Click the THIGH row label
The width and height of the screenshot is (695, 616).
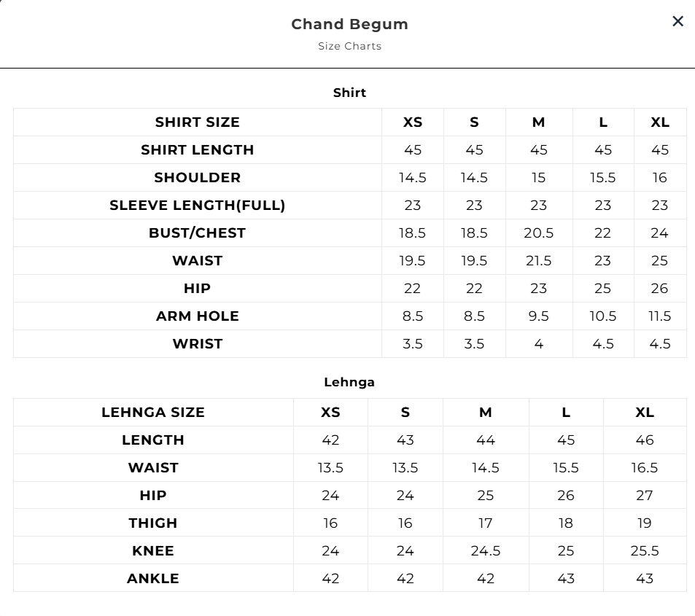tap(153, 523)
